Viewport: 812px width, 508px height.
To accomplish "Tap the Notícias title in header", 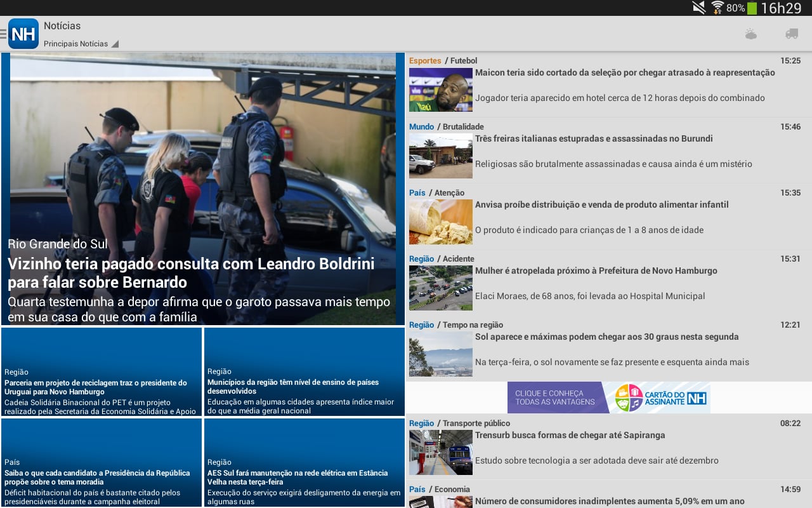I will pyautogui.click(x=62, y=26).
